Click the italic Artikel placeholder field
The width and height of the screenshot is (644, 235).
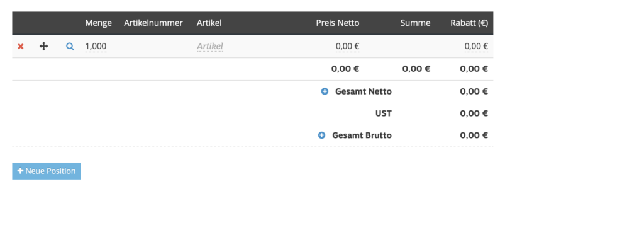[210, 47]
